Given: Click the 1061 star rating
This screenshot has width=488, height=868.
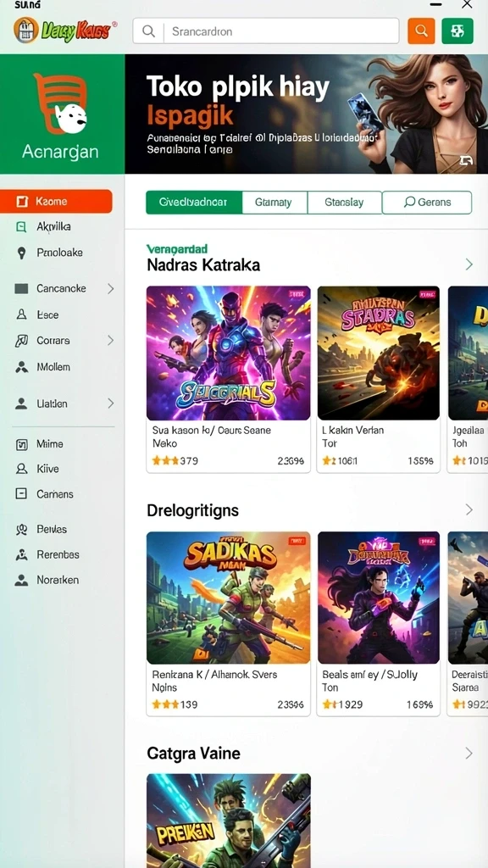Looking at the screenshot, I should click(x=340, y=460).
